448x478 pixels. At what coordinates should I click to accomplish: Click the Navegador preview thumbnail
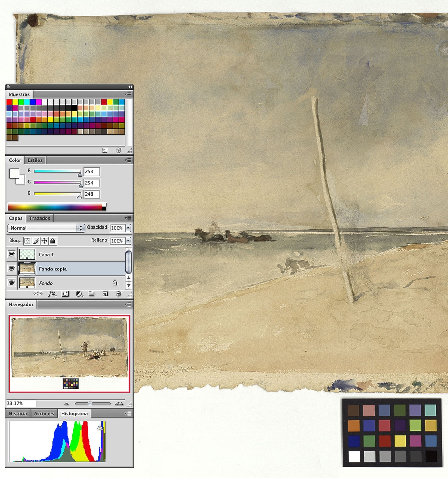69,354
